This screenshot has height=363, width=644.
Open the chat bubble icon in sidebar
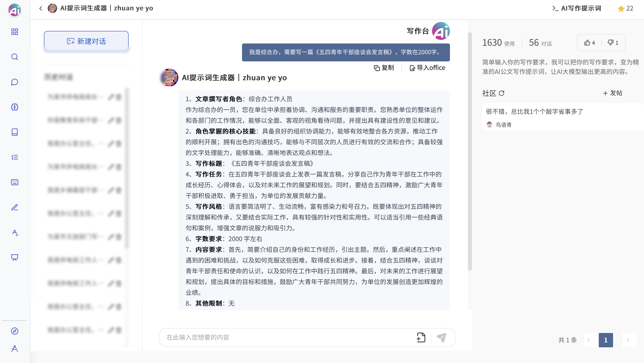click(15, 82)
